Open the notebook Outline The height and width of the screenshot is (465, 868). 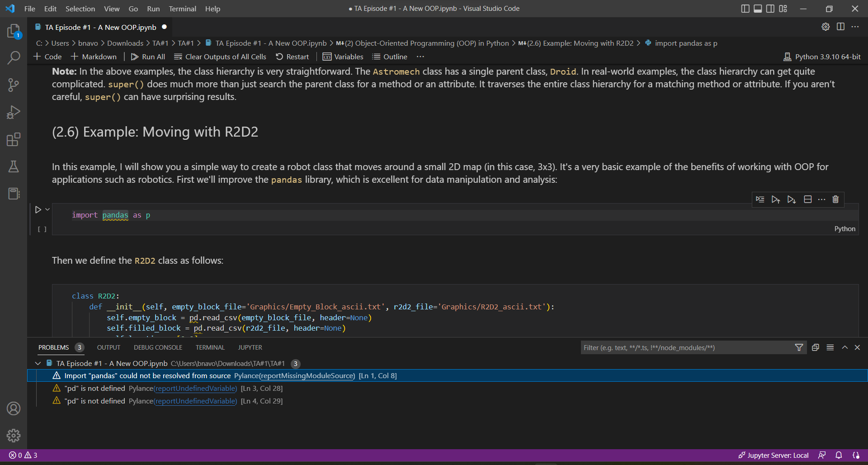[x=390, y=57]
